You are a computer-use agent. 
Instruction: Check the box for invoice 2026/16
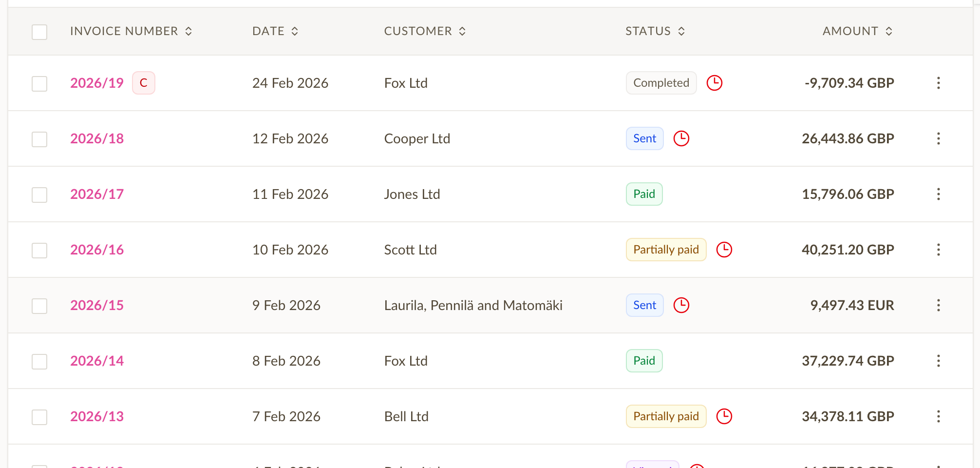pos(39,251)
